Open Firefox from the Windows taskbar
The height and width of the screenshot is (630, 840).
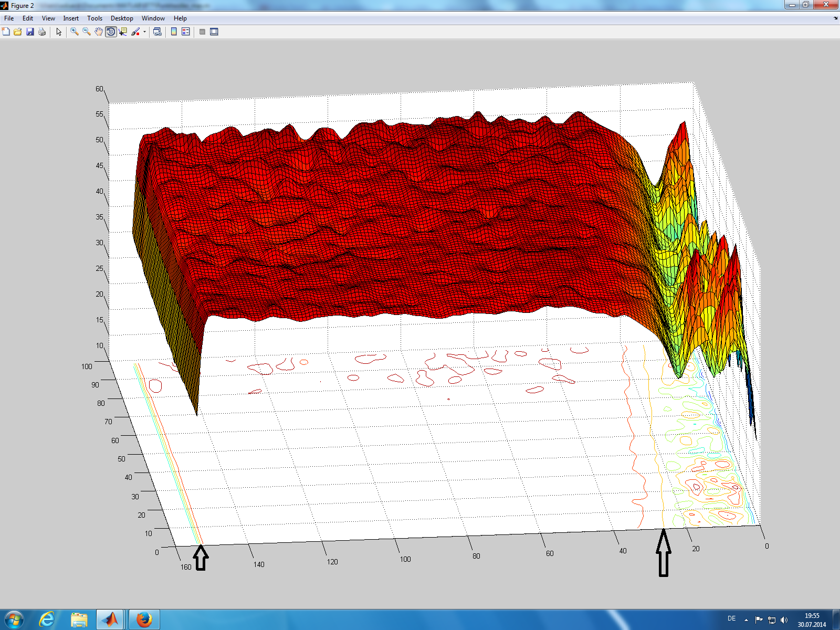click(144, 619)
